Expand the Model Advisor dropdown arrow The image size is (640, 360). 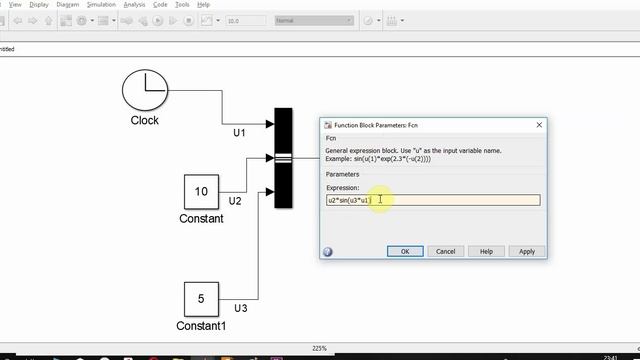coord(379,20)
